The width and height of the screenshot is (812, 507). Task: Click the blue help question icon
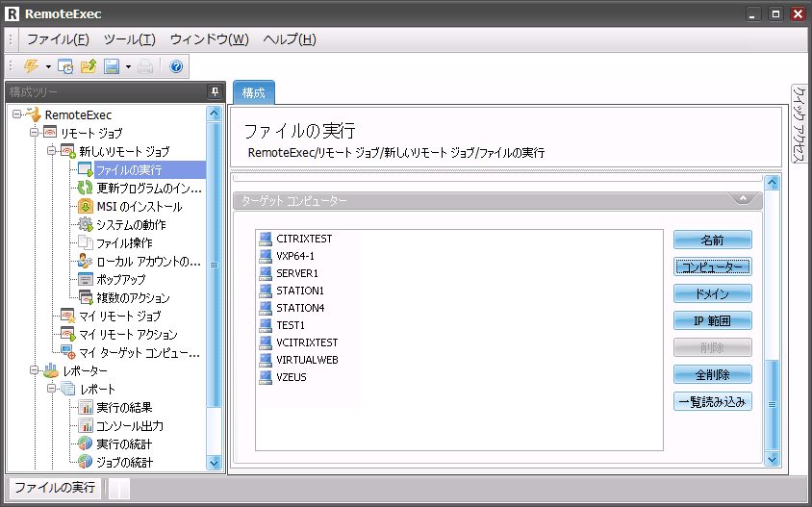click(176, 66)
